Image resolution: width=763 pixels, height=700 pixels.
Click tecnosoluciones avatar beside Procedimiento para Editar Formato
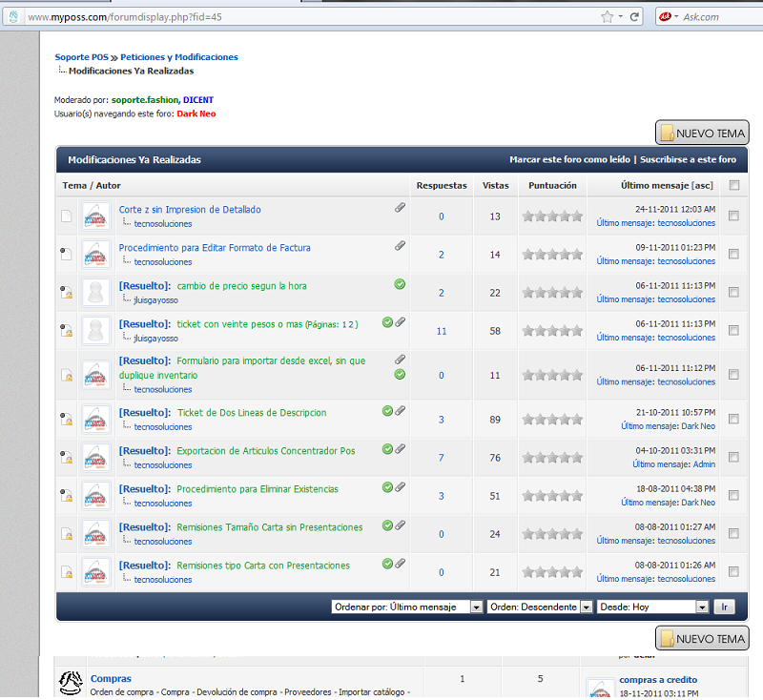[x=95, y=255]
